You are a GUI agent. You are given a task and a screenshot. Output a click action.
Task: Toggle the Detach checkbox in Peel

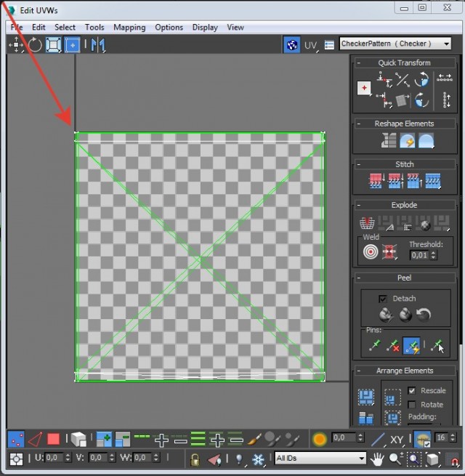coord(383,299)
